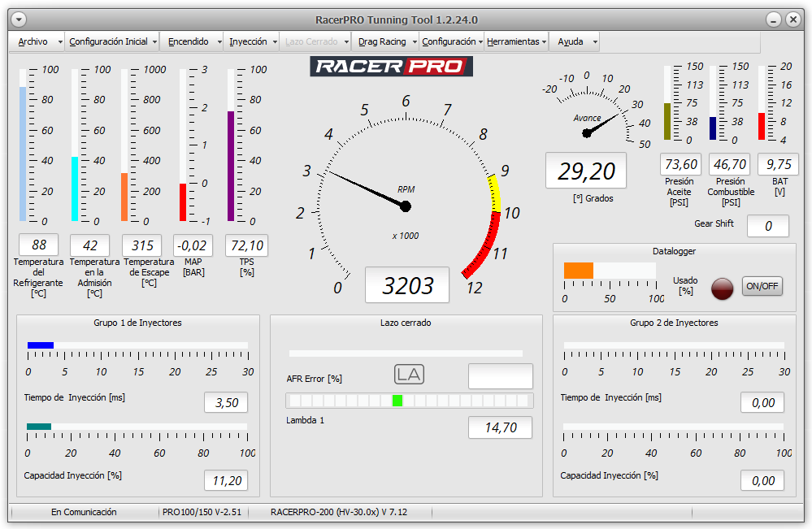Viewport: 812px width, 529px height.
Task: Open the Encendido menu
Action: click(188, 42)
